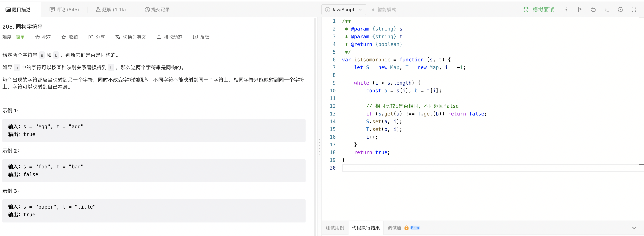This screenshot has width=644, height=236.
Task: Switch the problem to English via 切换为英文
Action: [x=131, y=37]
